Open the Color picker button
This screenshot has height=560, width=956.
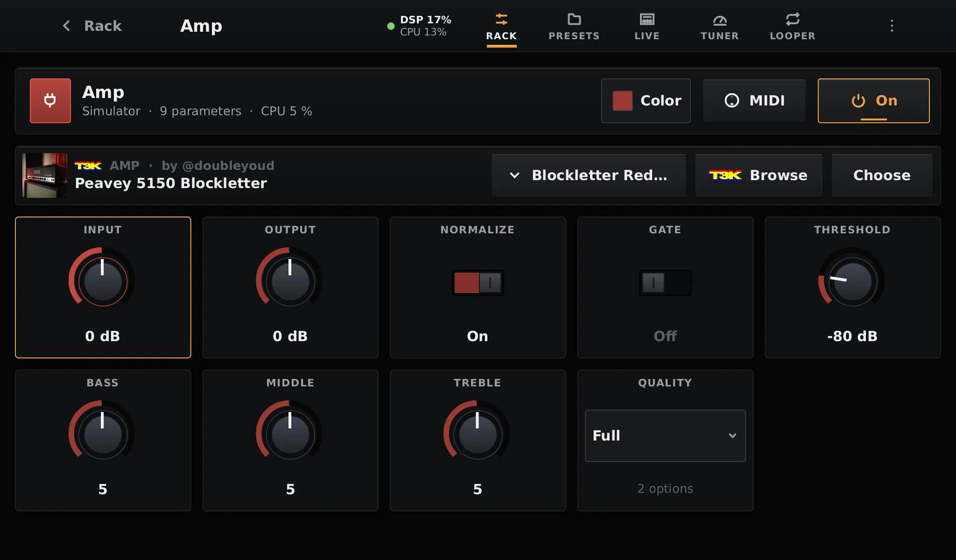pos(646,101)
